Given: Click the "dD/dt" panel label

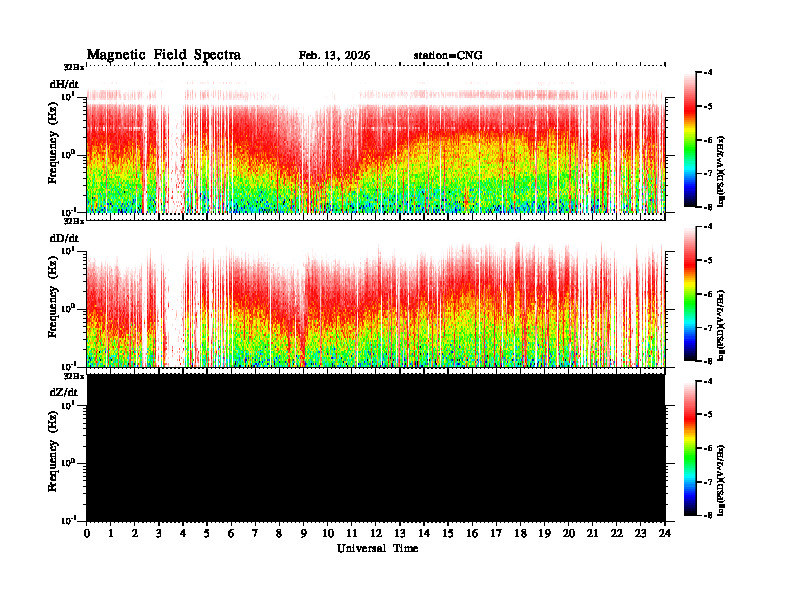Looking at the screenshot, I should click(x=64, y=238).
